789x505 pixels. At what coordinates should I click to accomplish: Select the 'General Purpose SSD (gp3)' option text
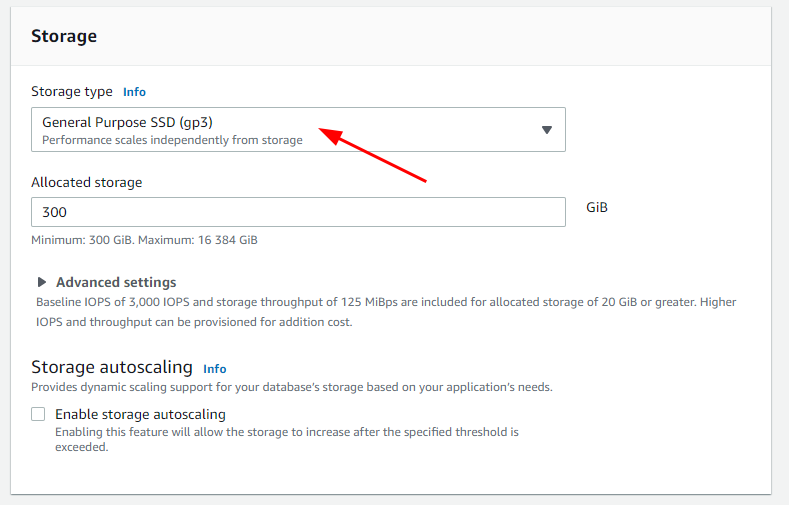click(127, 122)
